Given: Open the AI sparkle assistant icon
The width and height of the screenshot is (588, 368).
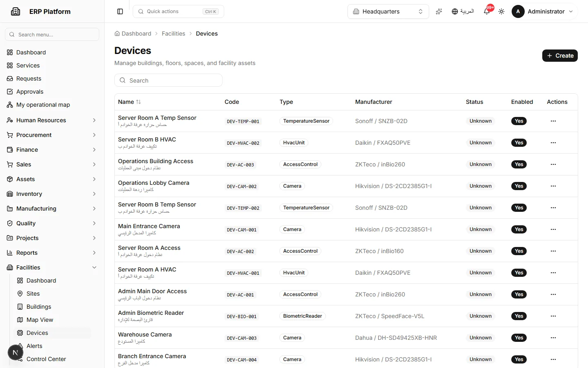Looking at the screenshot, I should coord(439,11).
